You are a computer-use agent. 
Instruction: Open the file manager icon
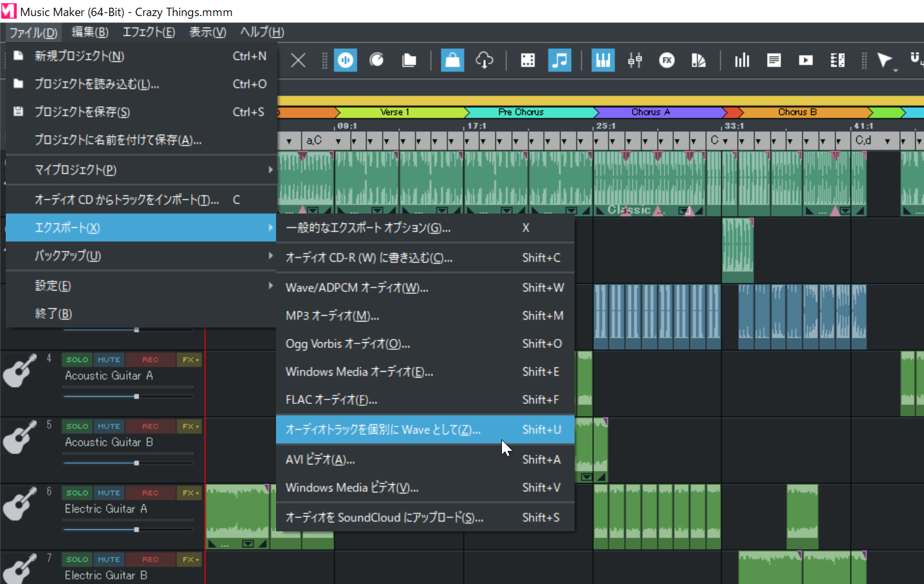(409, 60)
